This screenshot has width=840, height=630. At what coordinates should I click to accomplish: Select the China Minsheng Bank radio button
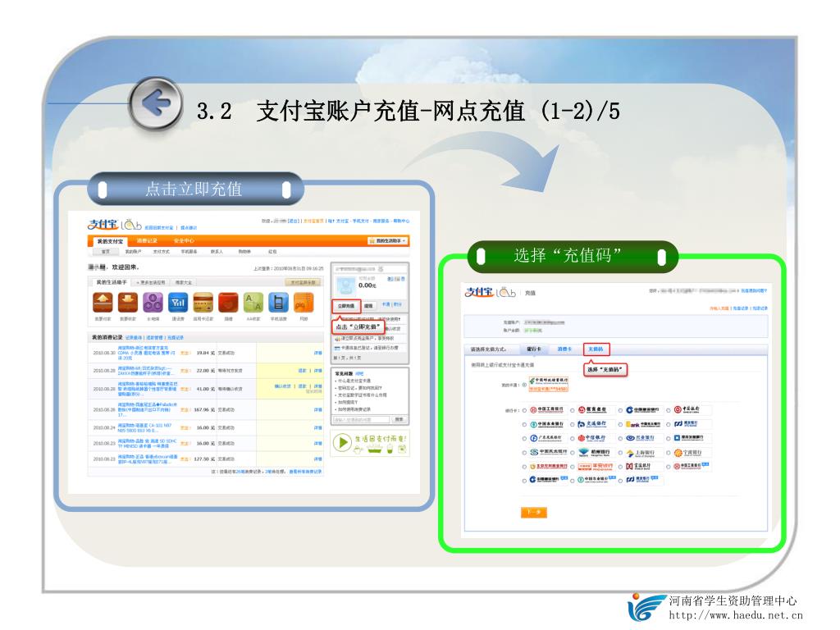pyautogui.click(x=524, y=453)
